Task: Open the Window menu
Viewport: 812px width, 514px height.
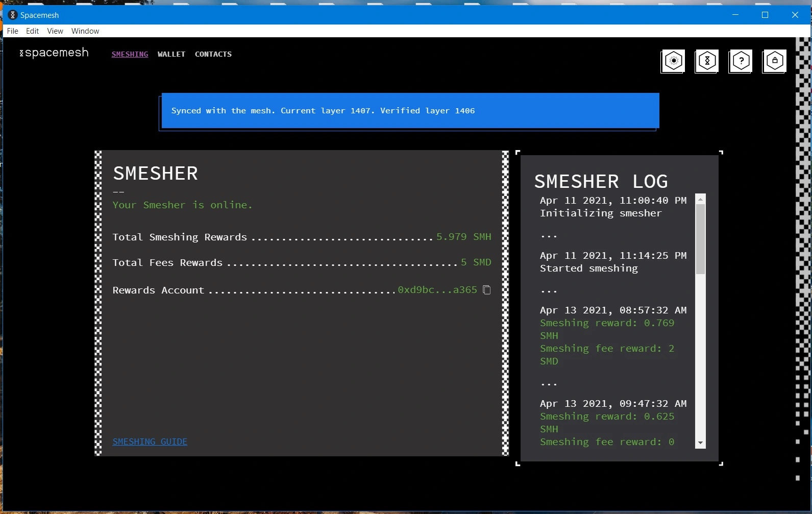Action: [85, 31]
